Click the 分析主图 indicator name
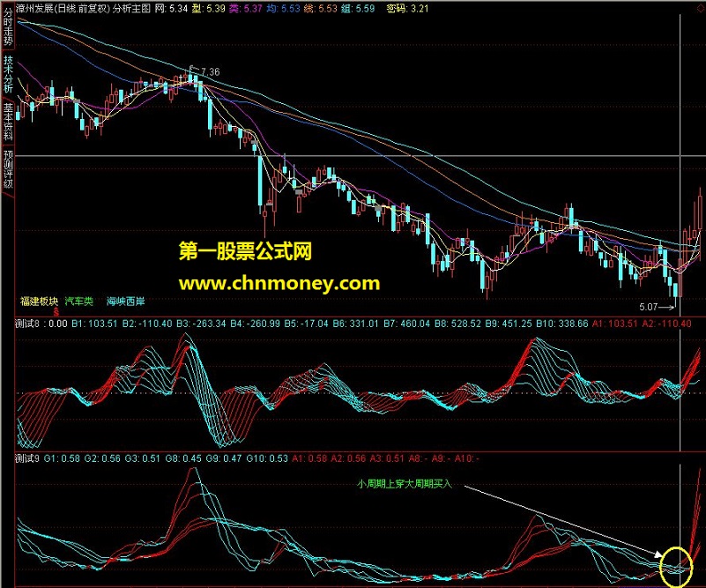This screenshot has height=588, width=706. click(131, 8)
